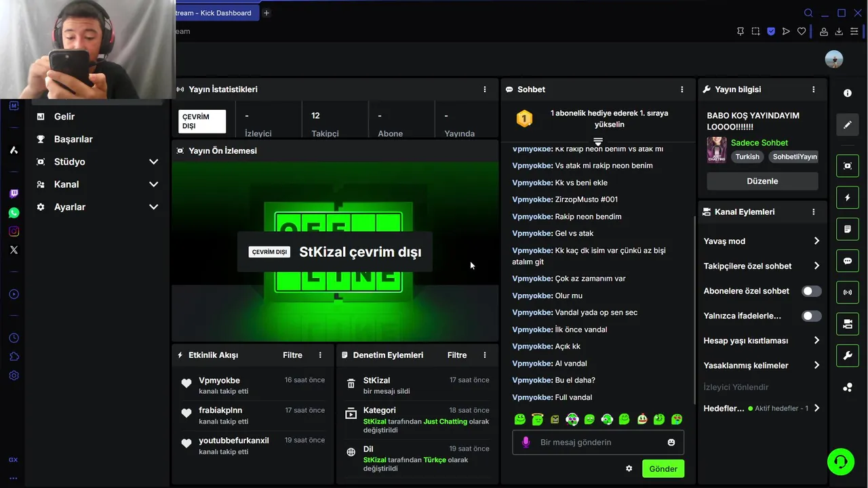Screen dimensions: 868x488
Task: Click the info icon in right rail
Action: 848,94
